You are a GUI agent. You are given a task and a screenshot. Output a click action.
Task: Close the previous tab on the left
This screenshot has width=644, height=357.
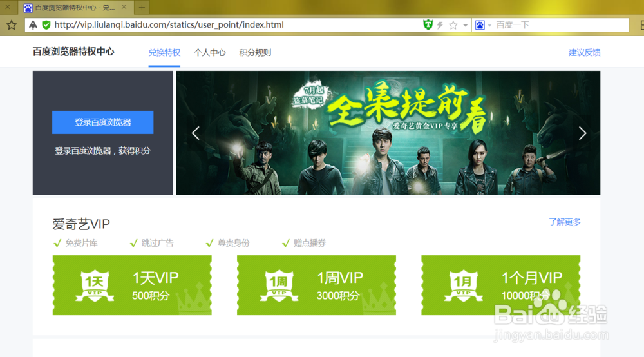pos(7,7)
